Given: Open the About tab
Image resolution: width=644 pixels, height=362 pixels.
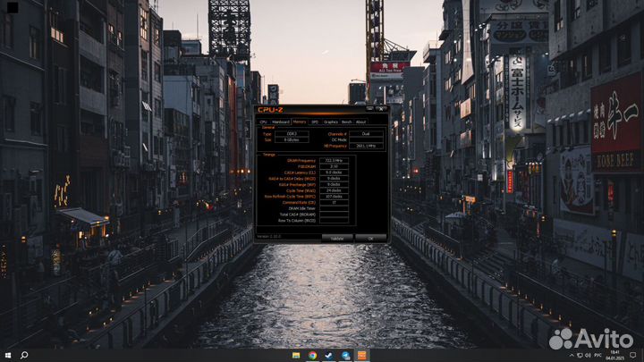Looking at the screenshot, I should coord(360,122).
